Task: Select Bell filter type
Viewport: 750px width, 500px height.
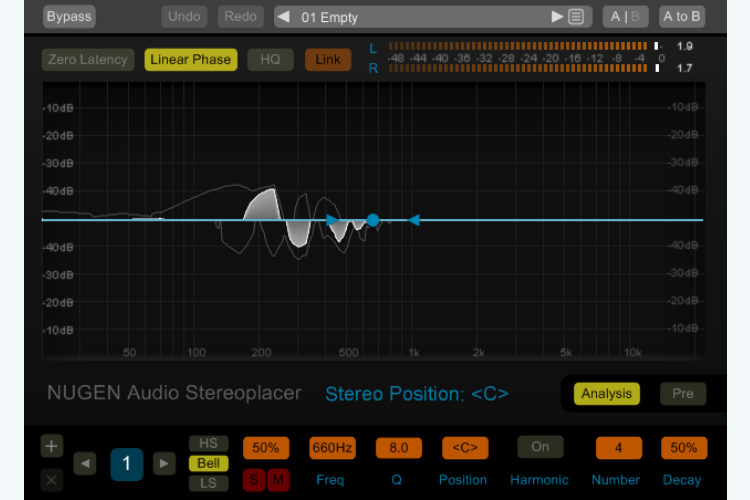Action: (209, 464)
